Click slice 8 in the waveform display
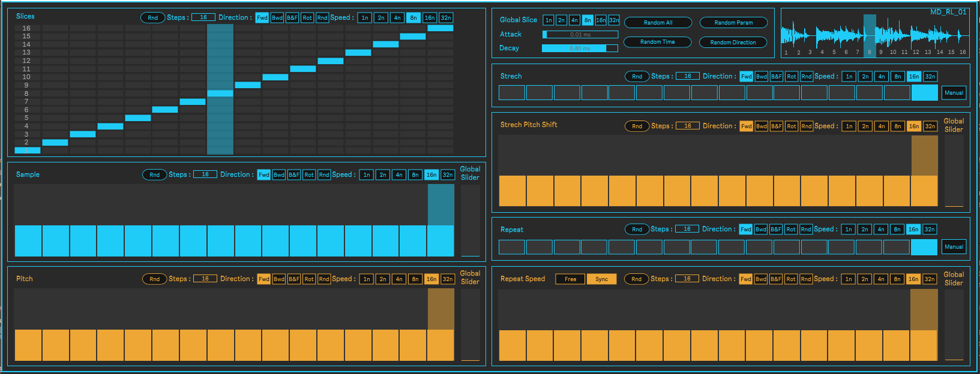Screen dimensions: 980x374 pos(869,37)
